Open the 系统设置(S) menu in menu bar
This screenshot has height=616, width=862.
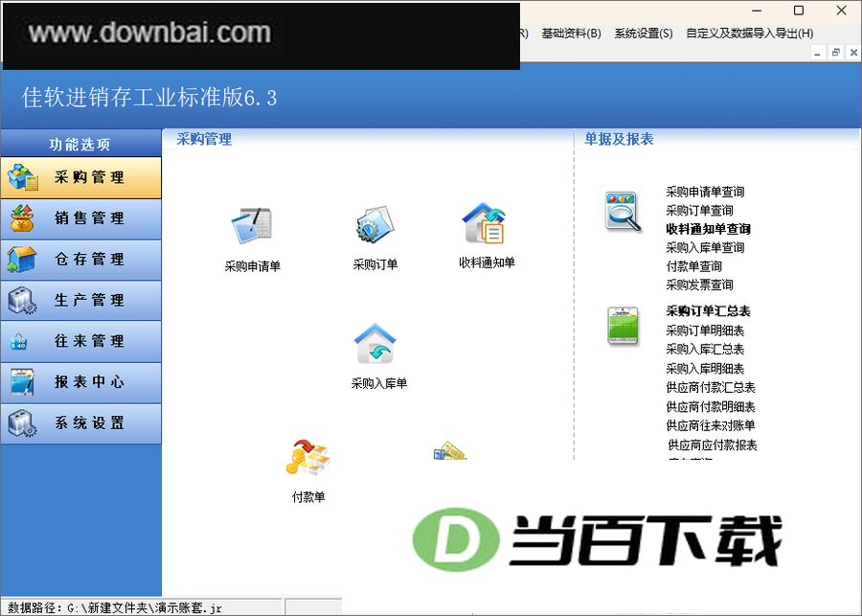(x=644, y=34)
